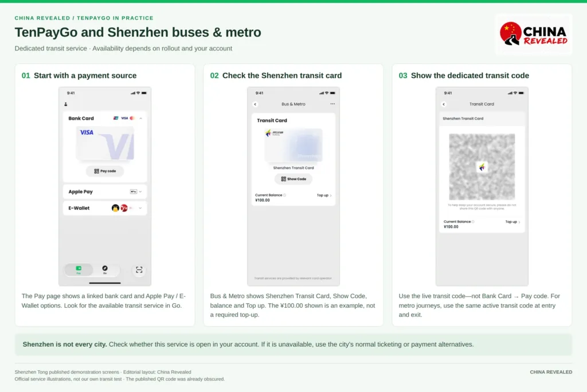Click the UnionPay logo in Bank Card row
This screenshot has height=392, width=587.
pyautogui.click(x=116, y=118)
